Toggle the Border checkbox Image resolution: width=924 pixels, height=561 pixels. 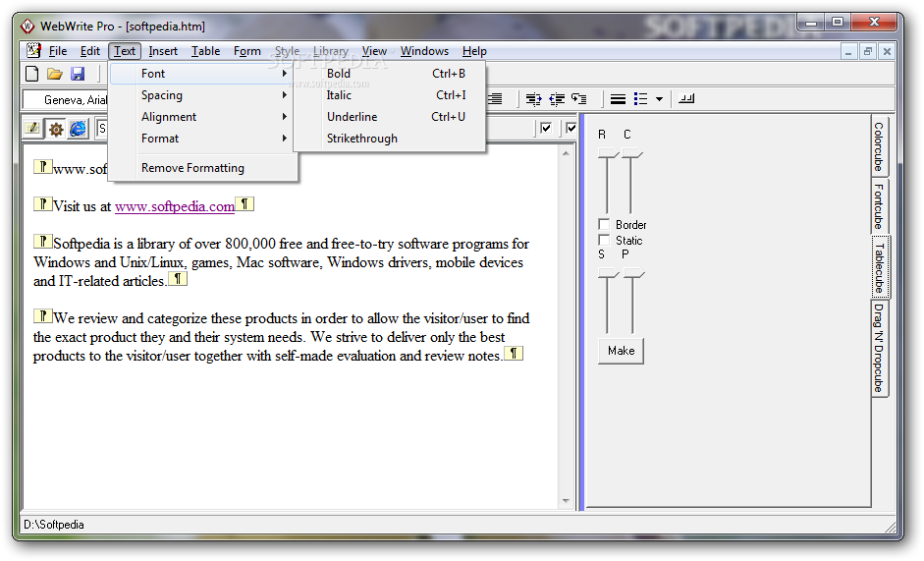[604, 224]
